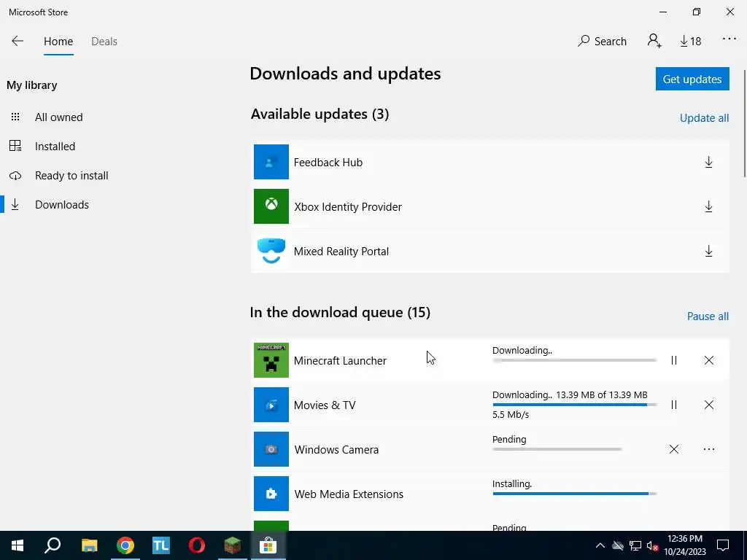Screen dimensions: 747x560
Task: Open the See more ellipsis menu
Action: pyautogui.click(x=729, y=39)
